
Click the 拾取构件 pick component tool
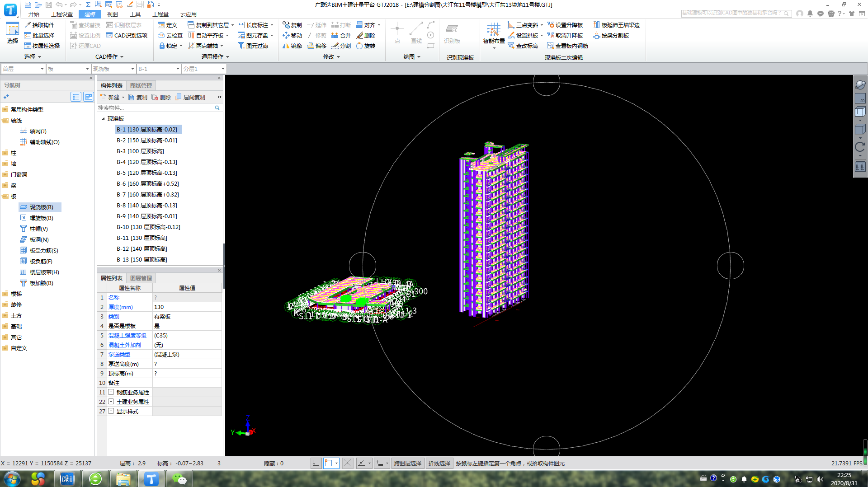39,25
